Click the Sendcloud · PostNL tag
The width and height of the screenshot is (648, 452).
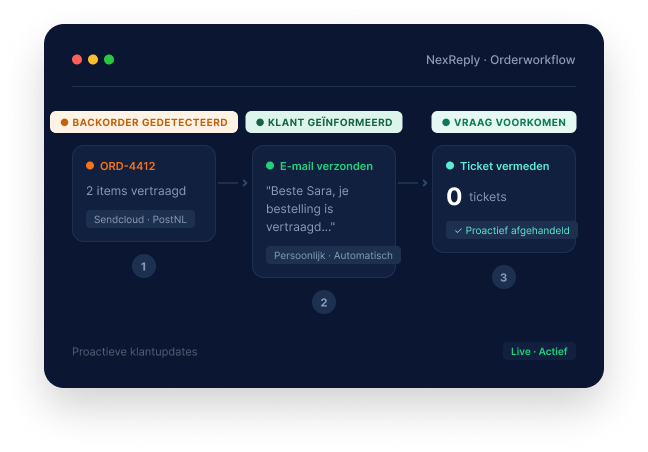click(140, 219)
